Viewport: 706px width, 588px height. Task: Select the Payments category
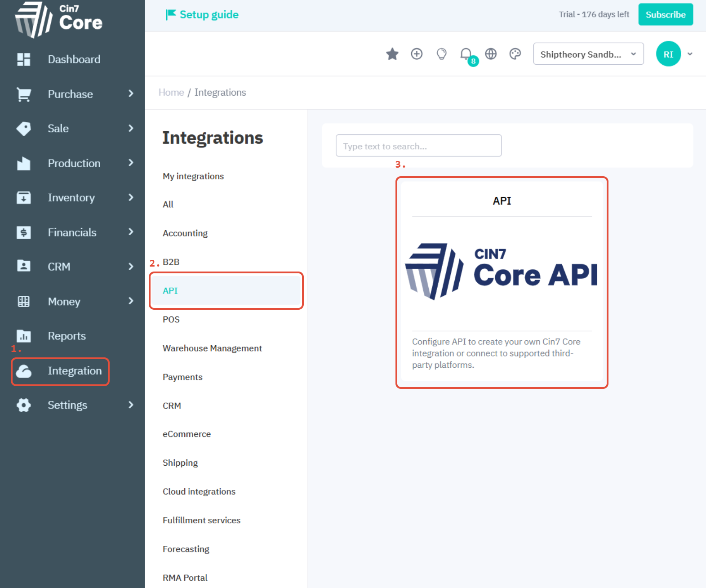182,377
